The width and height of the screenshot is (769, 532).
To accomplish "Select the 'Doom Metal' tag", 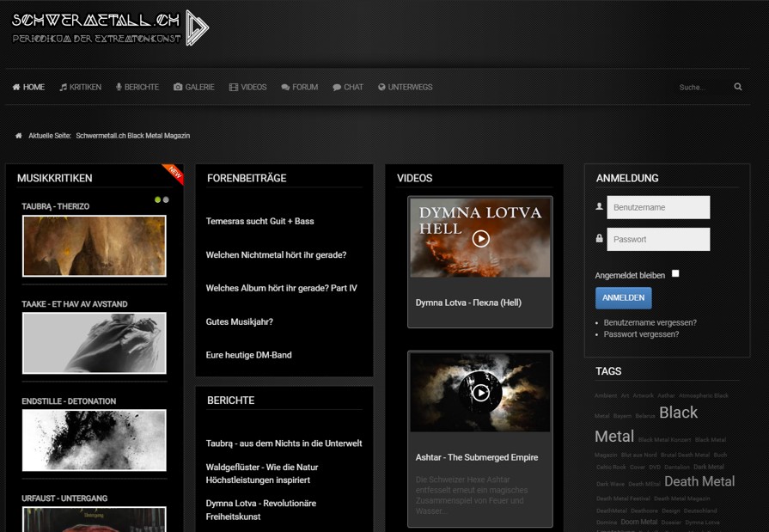I will click(639, 523).
